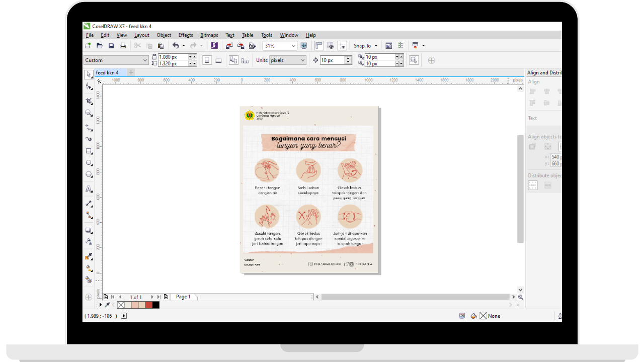Select the Text tool
This screenshot has height=362, width=644.
(89, 189)
